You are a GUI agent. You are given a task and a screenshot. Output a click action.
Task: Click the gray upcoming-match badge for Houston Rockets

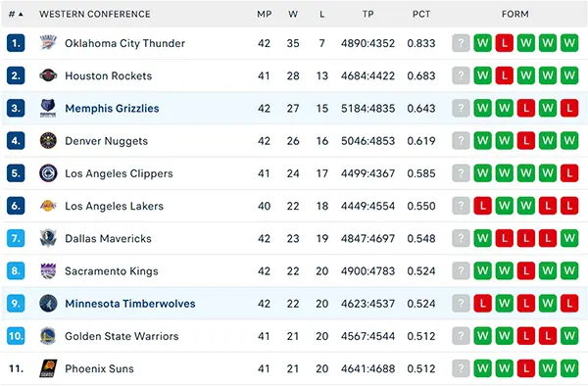point(461,75)
